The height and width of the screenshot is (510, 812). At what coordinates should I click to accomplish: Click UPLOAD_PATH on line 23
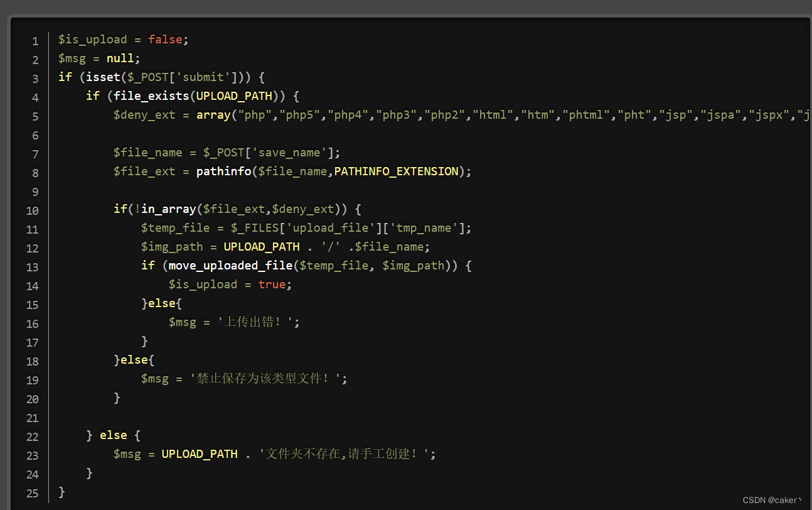coord(200,454)
